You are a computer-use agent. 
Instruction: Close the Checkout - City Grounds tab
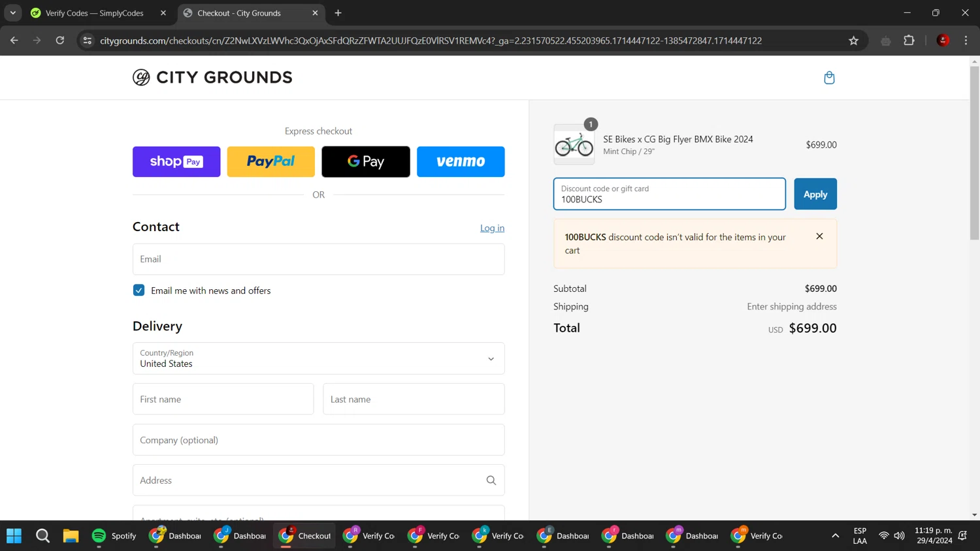point(315,13)
